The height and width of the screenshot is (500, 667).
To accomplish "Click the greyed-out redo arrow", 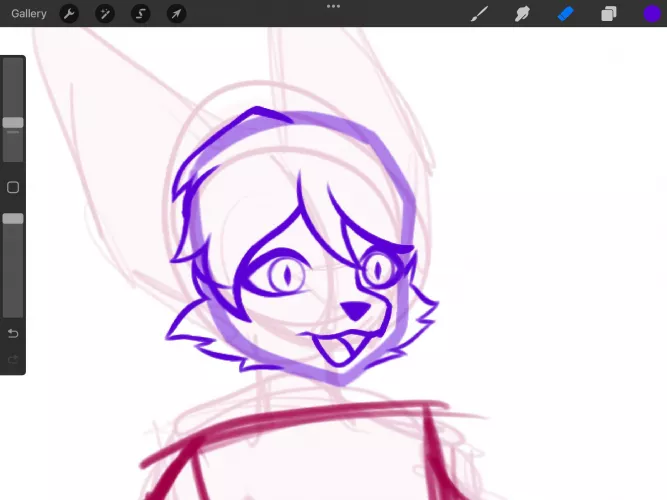I will pos(13,359).
